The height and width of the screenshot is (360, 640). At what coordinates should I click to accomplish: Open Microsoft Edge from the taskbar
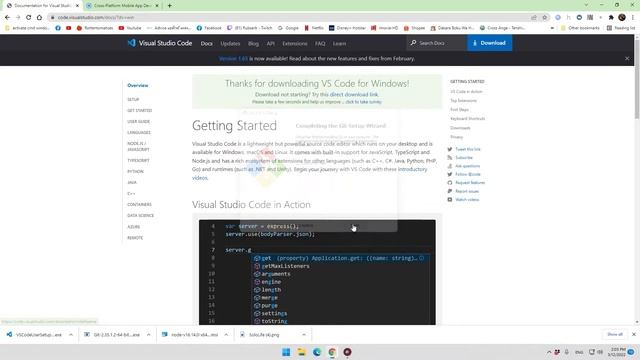click(317, 352)
